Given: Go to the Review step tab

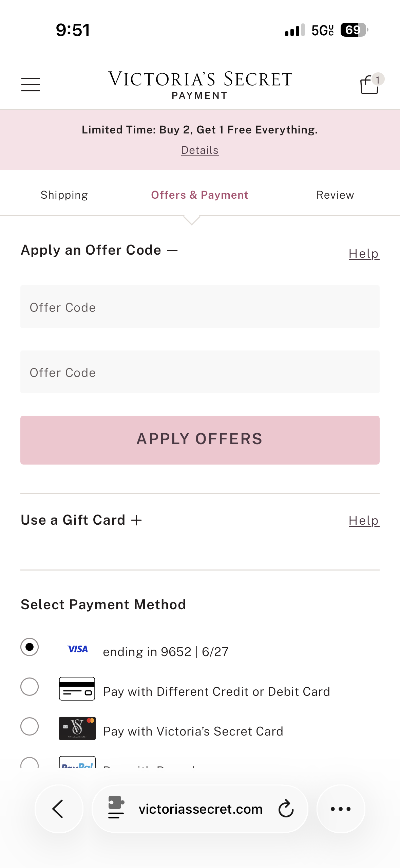Looking at the screenshot, I should coord(335,195).
